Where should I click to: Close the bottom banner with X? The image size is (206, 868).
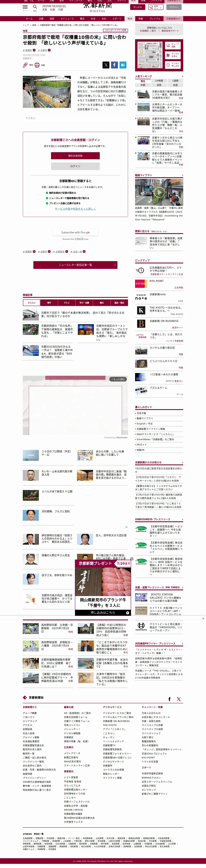(203, 618)
